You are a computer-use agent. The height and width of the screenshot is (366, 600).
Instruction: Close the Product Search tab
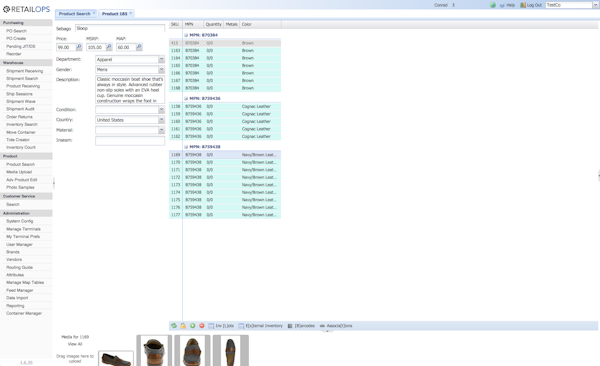pos(94,13)
